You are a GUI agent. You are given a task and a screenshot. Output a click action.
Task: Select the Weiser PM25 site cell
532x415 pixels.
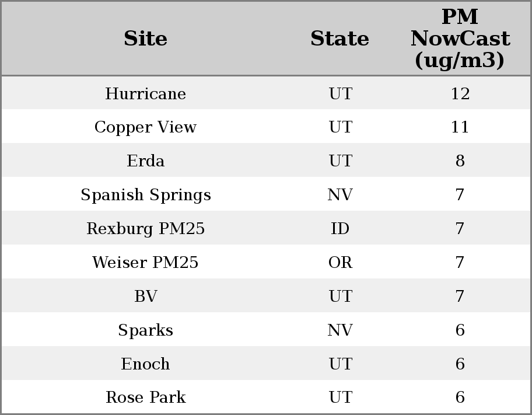coord(146,263)
